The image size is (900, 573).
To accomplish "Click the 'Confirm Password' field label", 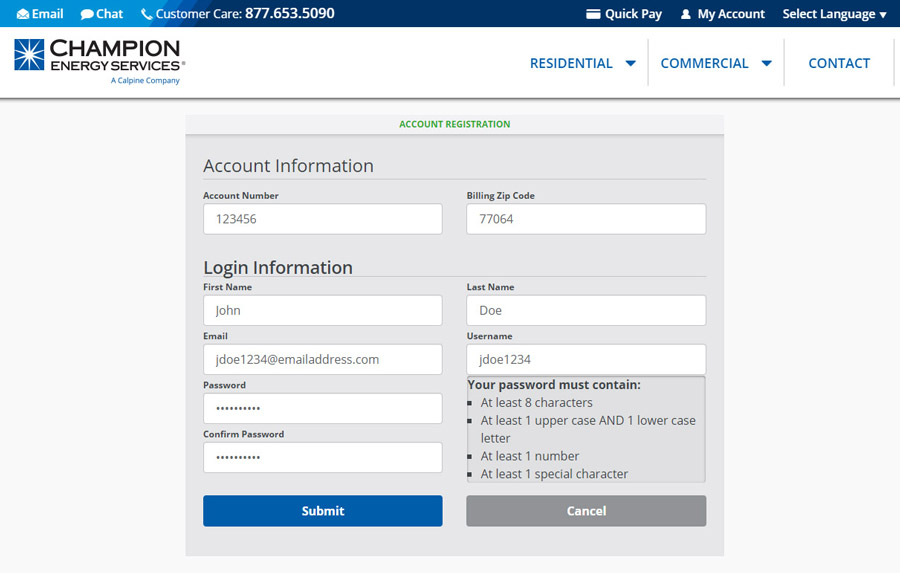I will 243,434.
